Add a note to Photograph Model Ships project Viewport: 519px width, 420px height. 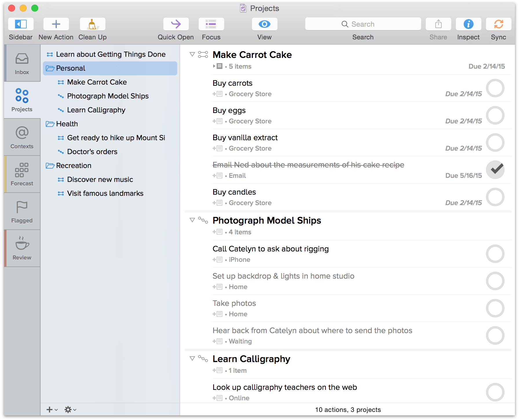(x=218, y=232)
